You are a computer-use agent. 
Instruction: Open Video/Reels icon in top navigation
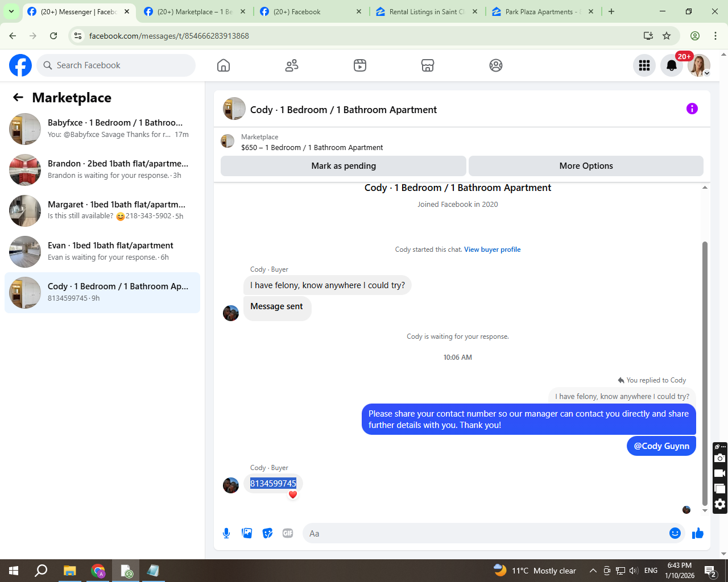360,65
